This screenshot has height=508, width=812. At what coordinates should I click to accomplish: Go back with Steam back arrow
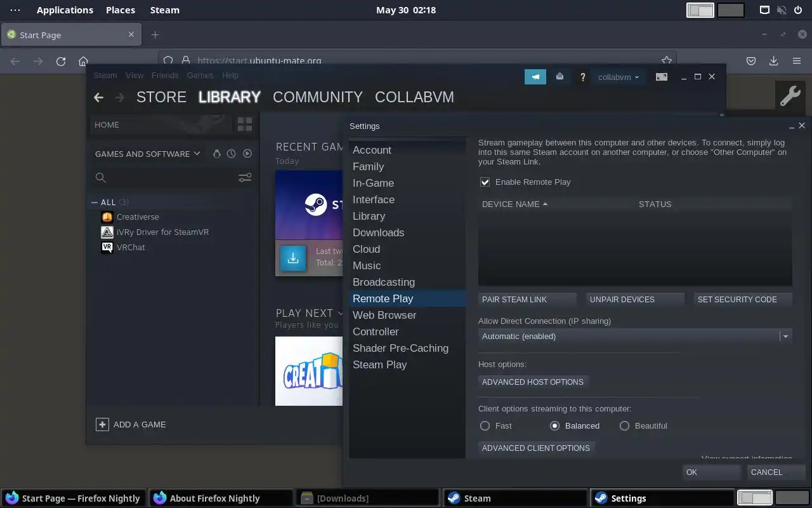(98, 97)
